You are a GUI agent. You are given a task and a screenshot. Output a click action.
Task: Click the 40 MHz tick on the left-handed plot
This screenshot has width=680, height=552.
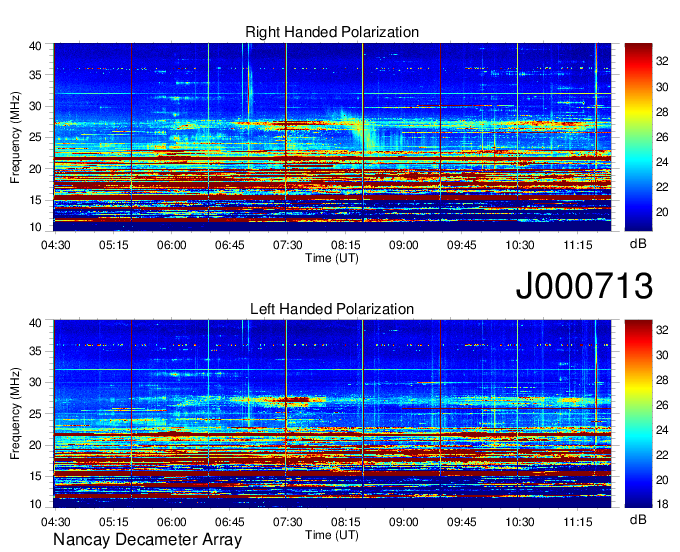[x=35, y=323]
